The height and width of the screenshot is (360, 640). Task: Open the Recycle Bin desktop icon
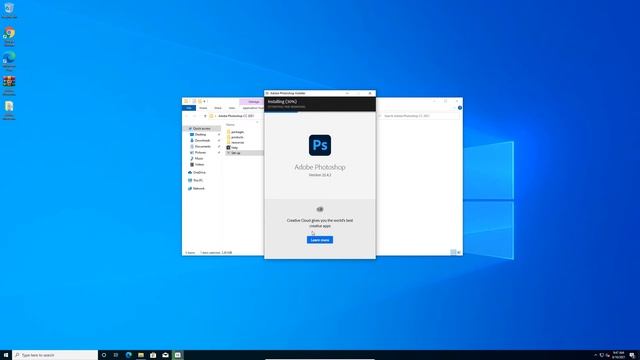(9, 11)
